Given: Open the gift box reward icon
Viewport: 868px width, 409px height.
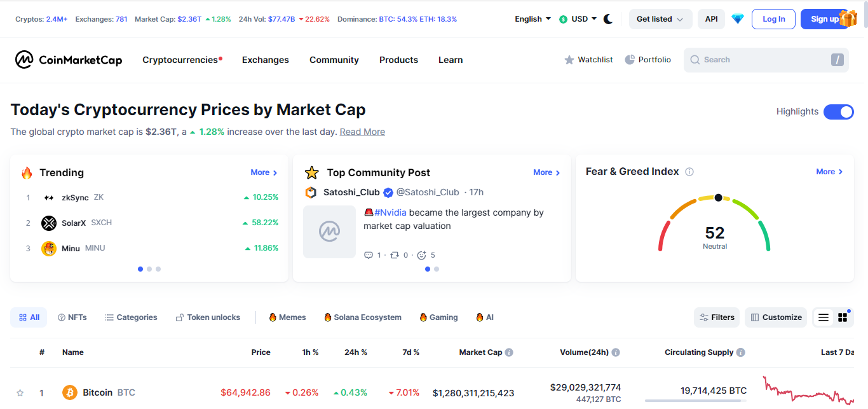Looking at the screenshot, I should point(848,18).
